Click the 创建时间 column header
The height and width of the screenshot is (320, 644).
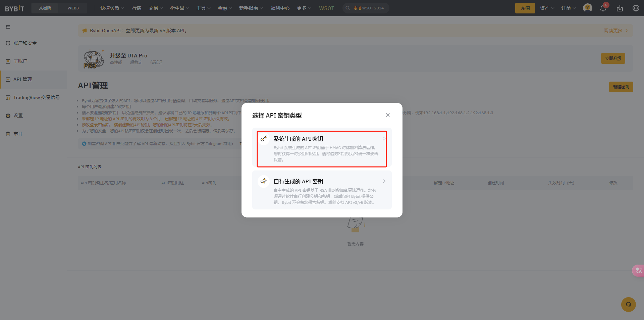pos(496,183)
